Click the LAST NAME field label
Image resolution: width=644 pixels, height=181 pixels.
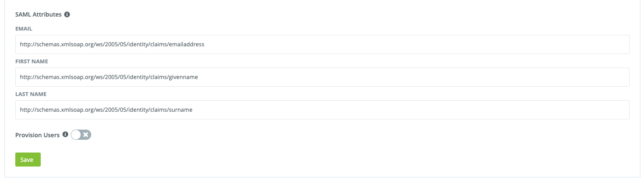(x=31, y=94)
